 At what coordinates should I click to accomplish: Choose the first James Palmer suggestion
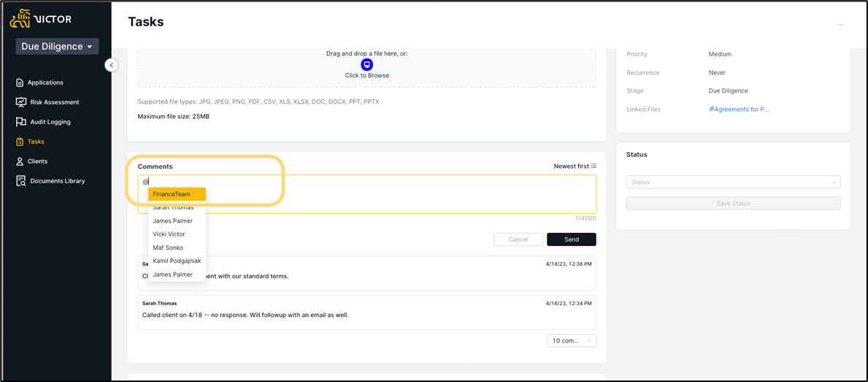pos(177,221)
